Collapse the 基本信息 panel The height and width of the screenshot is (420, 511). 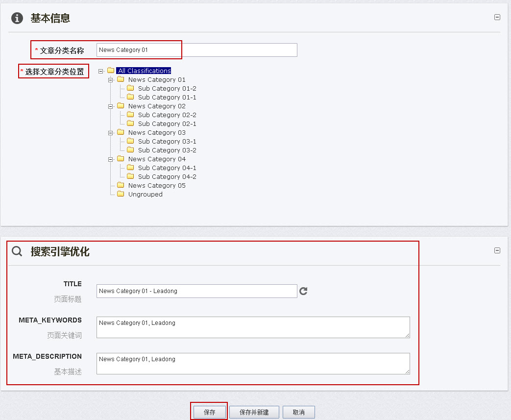click(497, 17)
